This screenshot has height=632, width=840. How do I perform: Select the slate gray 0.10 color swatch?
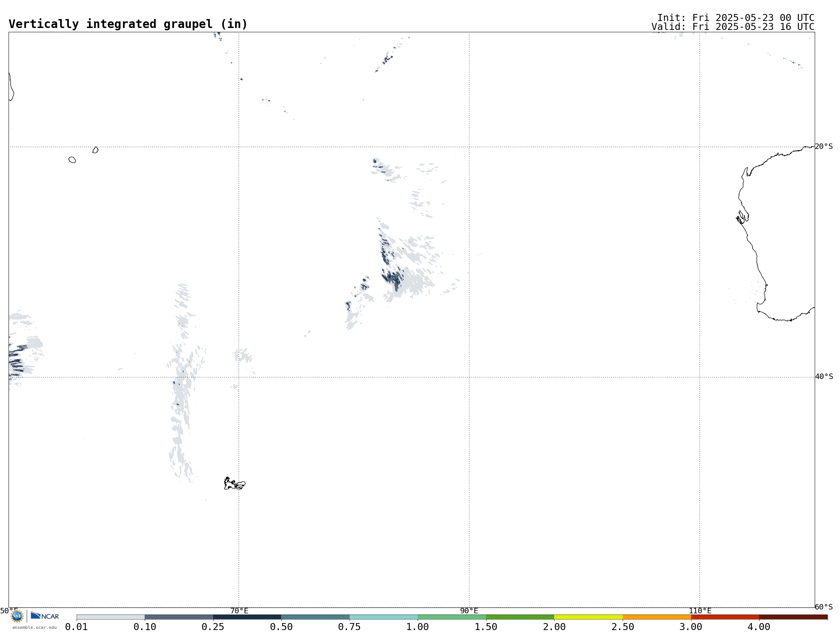point(179,617)
